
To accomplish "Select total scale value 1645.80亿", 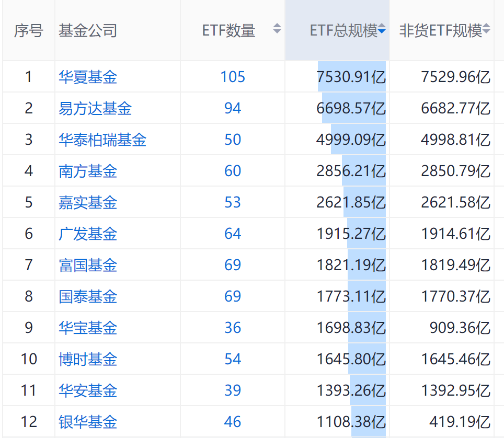I will pyautogui.click(x=351, y=359).
